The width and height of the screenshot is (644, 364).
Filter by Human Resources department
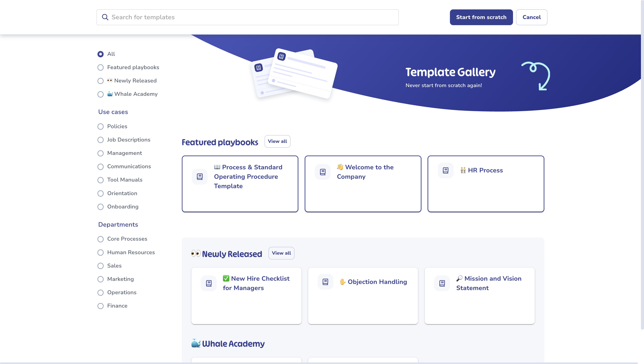(100, 252)
